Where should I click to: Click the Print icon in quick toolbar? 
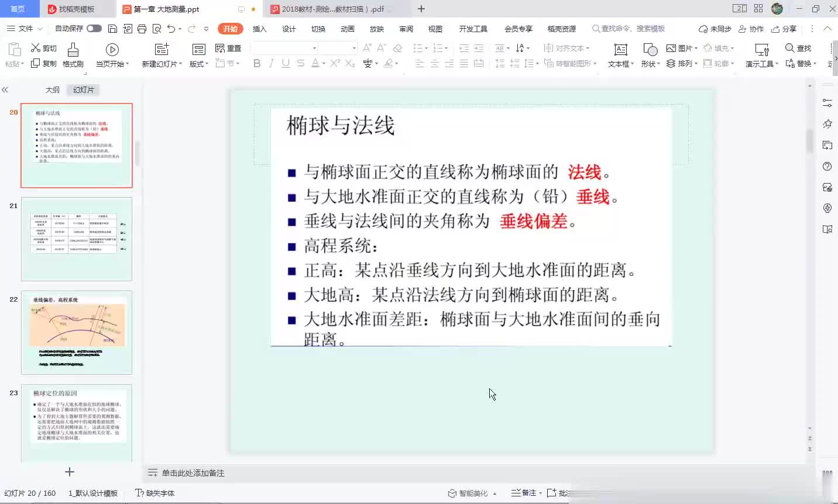pos(142,29)
